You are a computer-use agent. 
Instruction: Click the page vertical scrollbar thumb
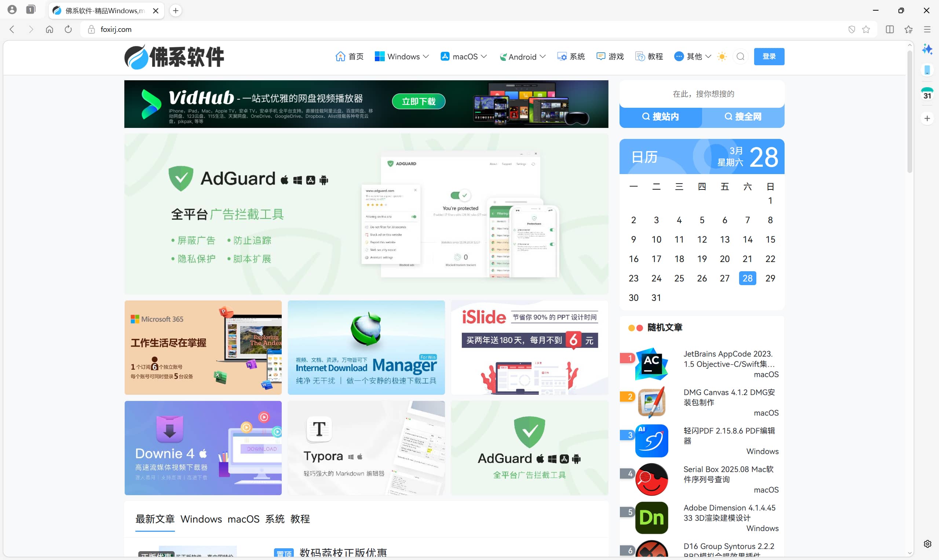tap(910, 111)
